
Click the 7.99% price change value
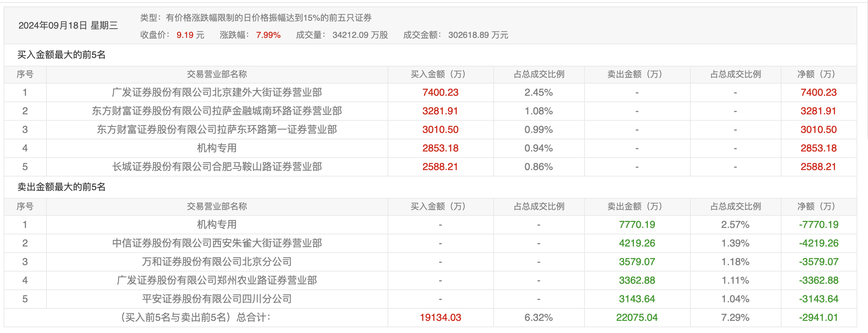[x=268, y=35]
